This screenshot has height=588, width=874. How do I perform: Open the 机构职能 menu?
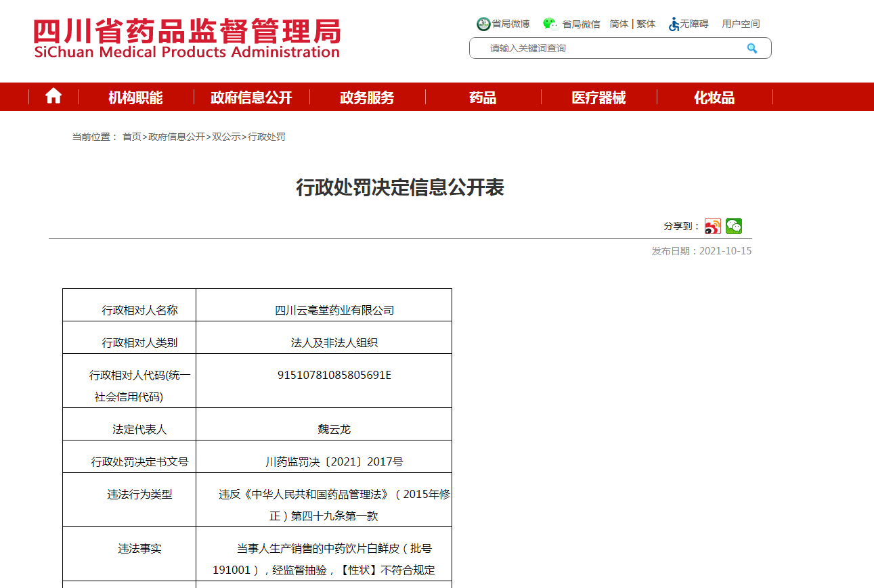tap(135, 97)
